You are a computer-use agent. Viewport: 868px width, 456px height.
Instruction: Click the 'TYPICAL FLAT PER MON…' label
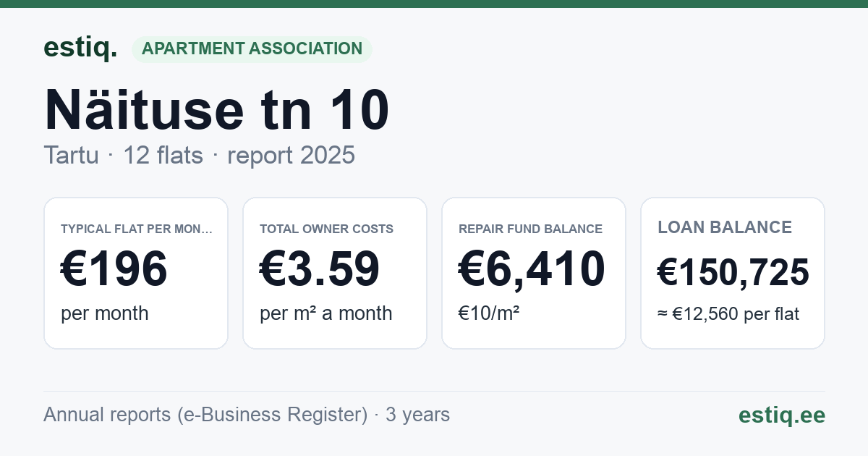(137, 229)
